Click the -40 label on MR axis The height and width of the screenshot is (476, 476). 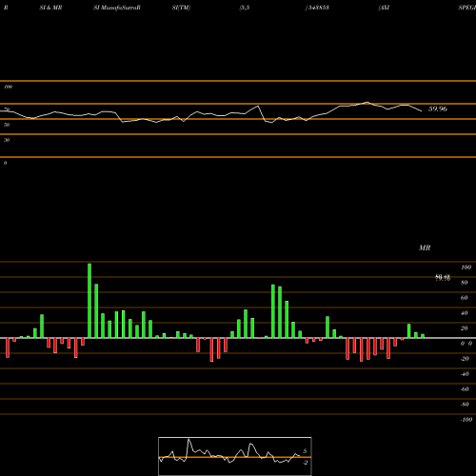pyautogui.click(x=465, y=374)
